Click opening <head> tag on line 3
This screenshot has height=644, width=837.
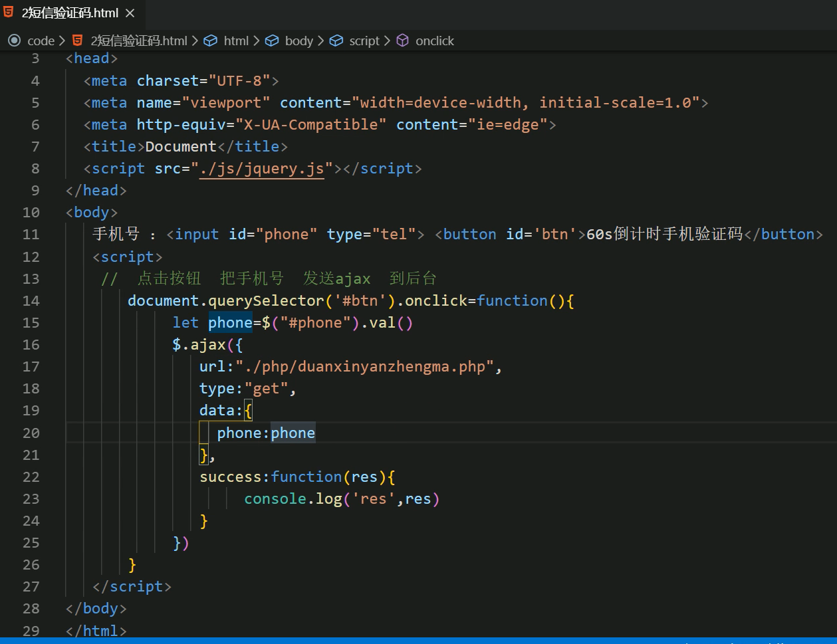point(92,58)
